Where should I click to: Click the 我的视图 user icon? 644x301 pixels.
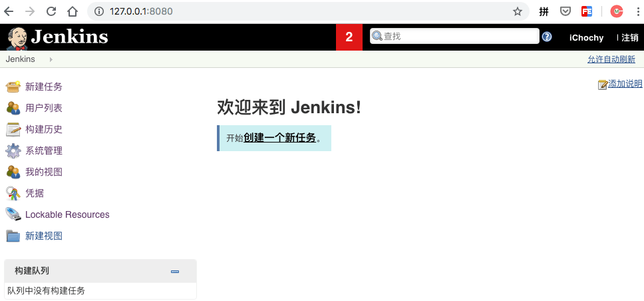[x=13, y=172]
